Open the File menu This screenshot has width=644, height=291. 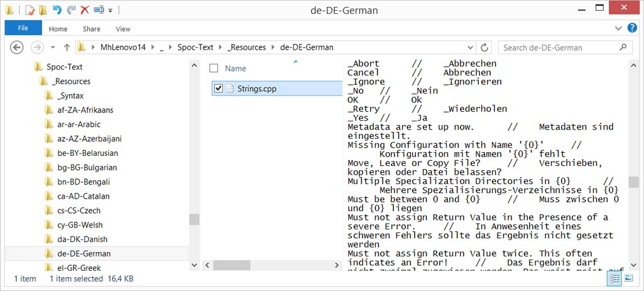click(23, 28)
